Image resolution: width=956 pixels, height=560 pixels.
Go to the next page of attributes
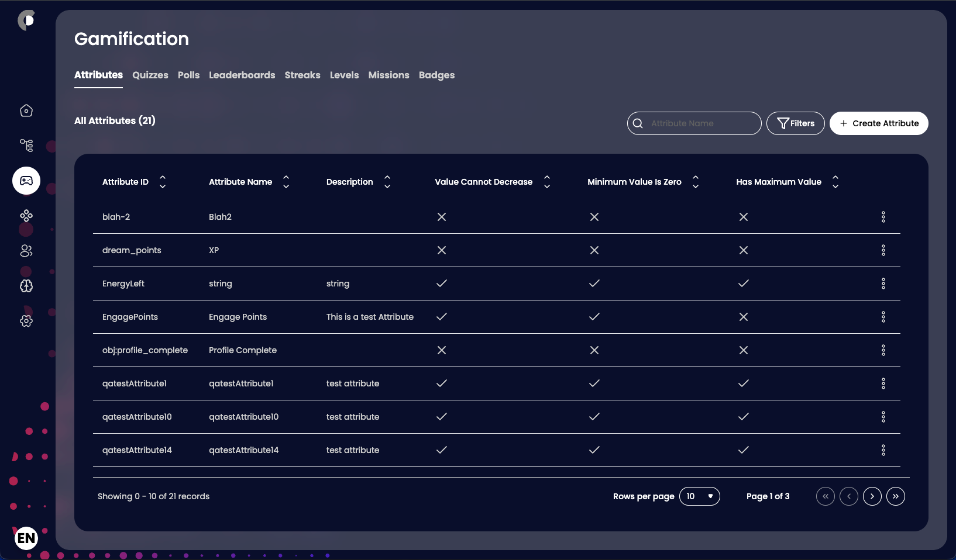tap(872, 496)
